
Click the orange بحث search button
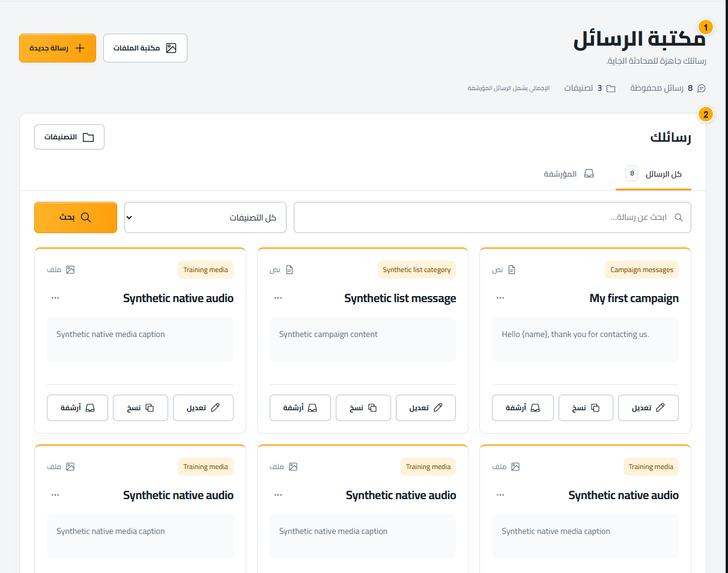pos(76,217)
